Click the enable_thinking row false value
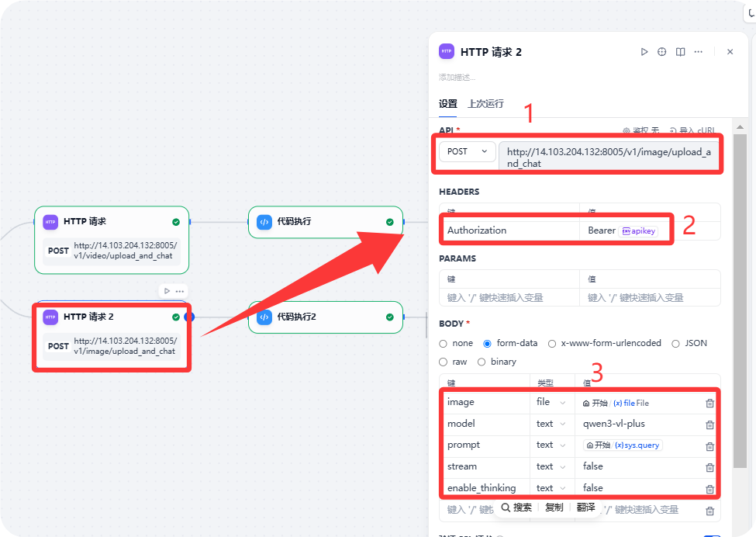This screenshot has width=756, height=537. pos(592,488)
